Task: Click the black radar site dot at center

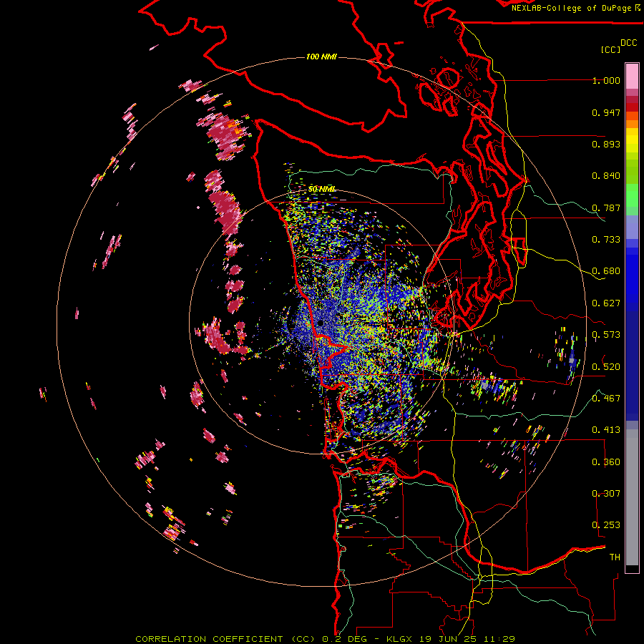Action: click(321, 323)
